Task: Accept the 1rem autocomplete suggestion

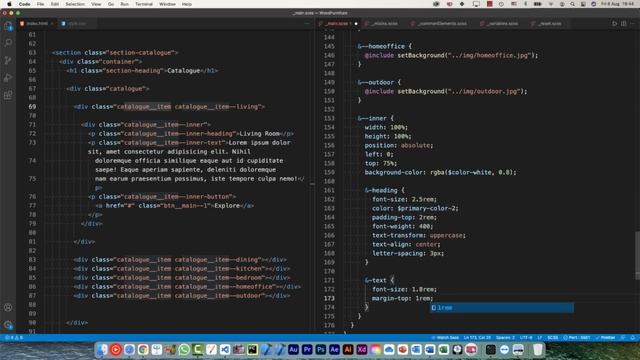Action: click(502, 308)
